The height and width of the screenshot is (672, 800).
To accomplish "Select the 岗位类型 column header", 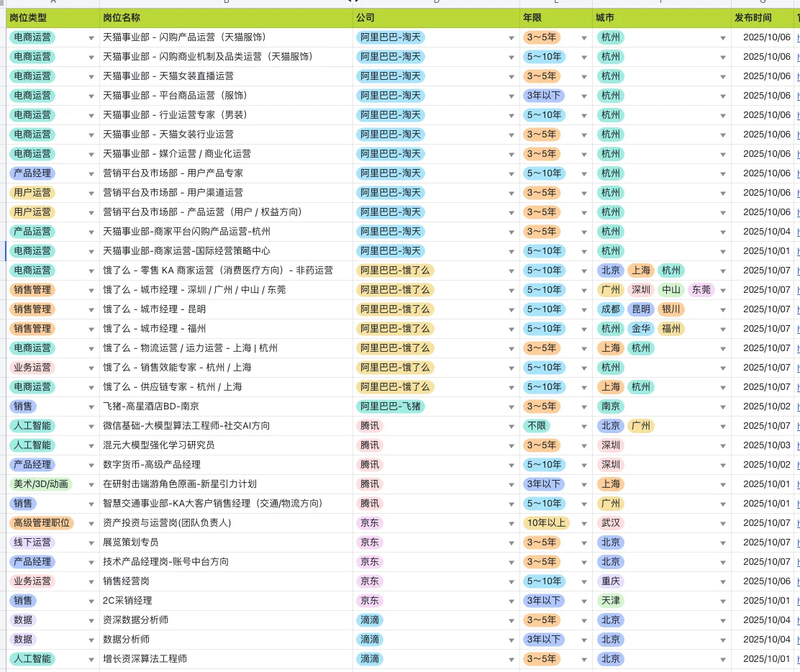I will 53,18.
